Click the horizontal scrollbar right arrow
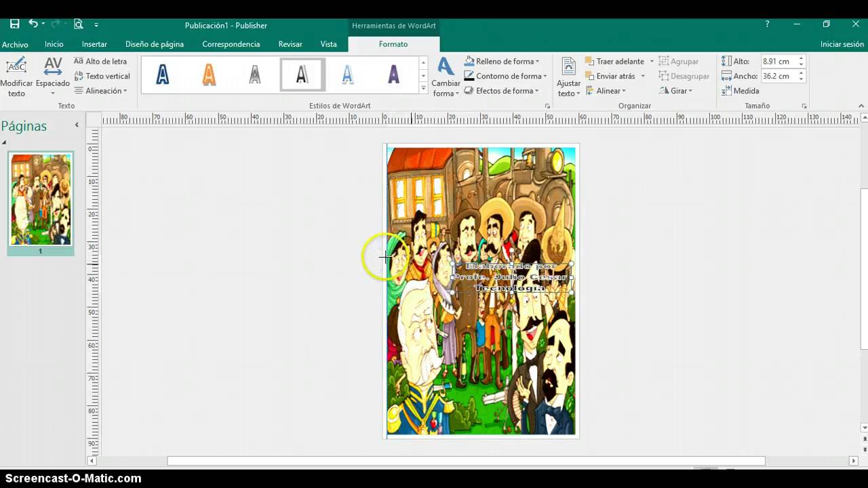This screenshot has width=868, height=488. [x=854, y=461]
